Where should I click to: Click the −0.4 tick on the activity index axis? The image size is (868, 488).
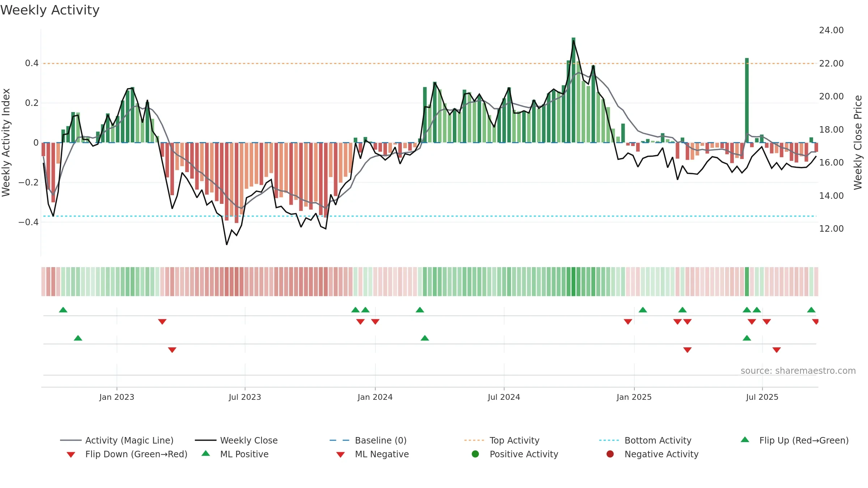tap(28, 222)
